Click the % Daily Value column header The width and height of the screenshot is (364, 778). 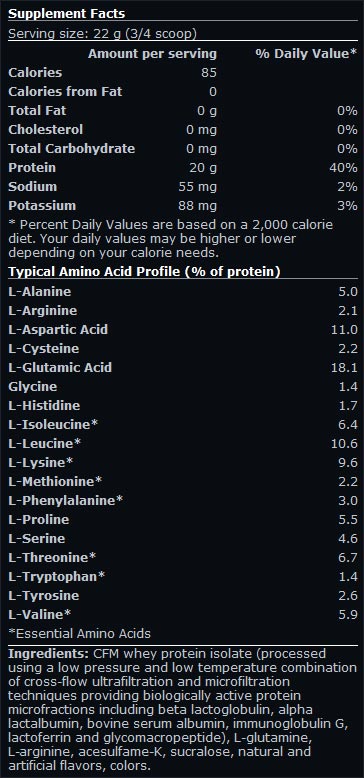click(306, 54)
